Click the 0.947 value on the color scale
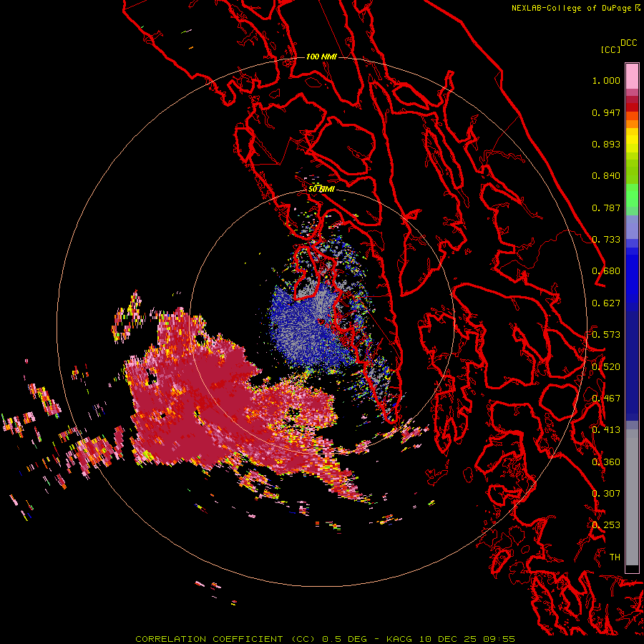 [x=606, y=112]
